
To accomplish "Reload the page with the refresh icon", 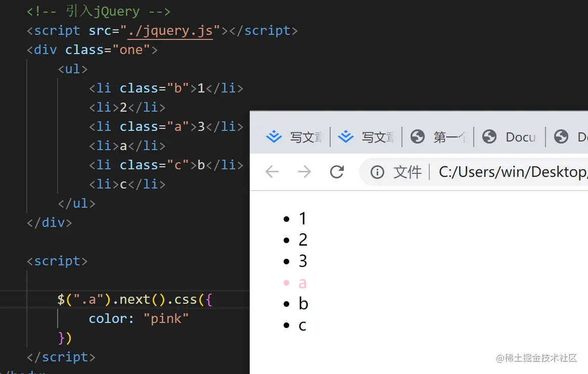I will pos(337,172).
